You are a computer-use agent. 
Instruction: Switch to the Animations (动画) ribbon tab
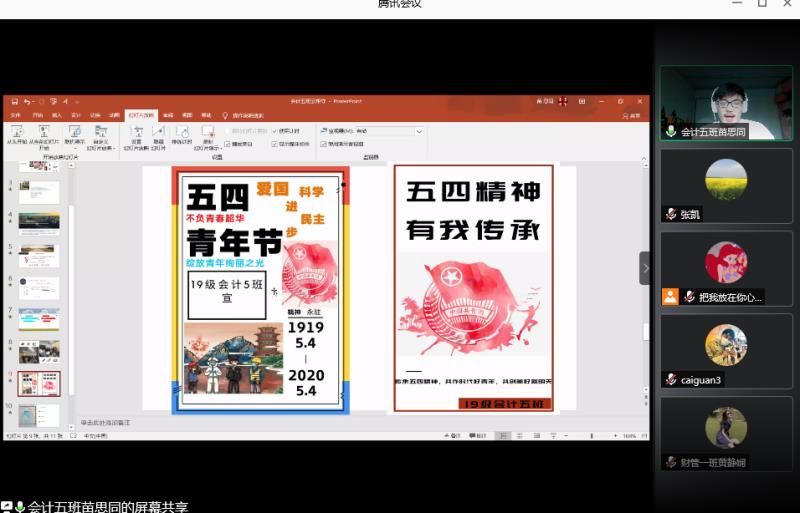point(114,115)
